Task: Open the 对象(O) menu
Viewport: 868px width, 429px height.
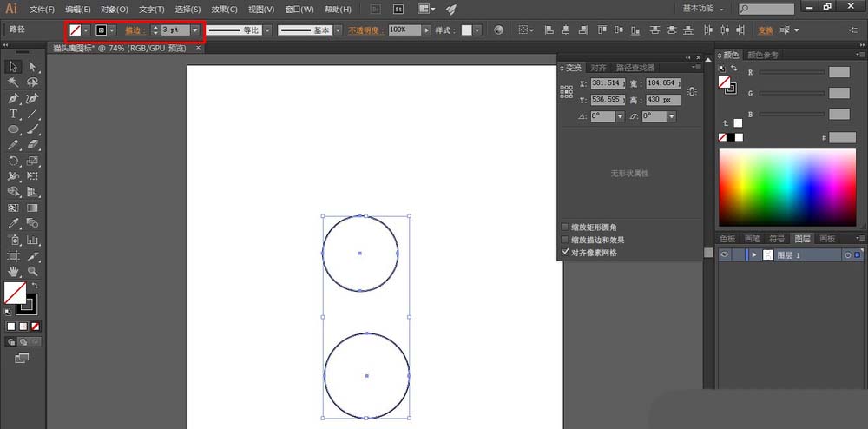Action: coord(115,10)
